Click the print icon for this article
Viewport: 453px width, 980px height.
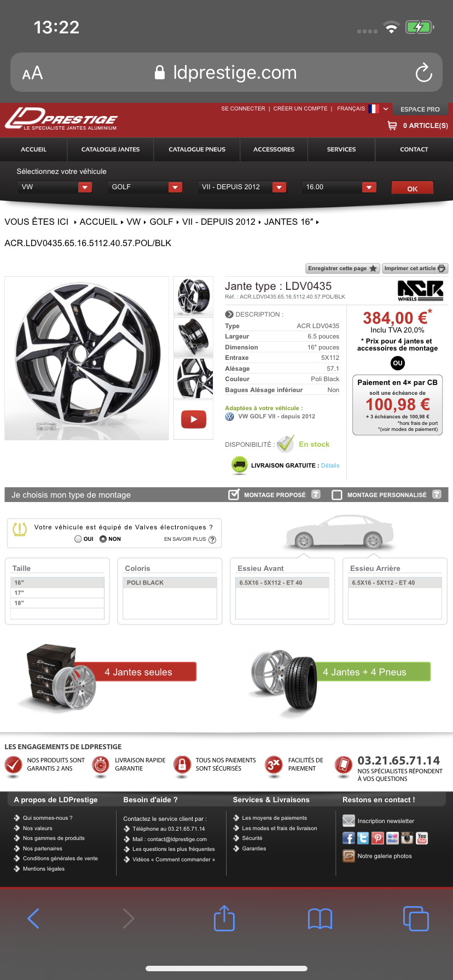442,269
